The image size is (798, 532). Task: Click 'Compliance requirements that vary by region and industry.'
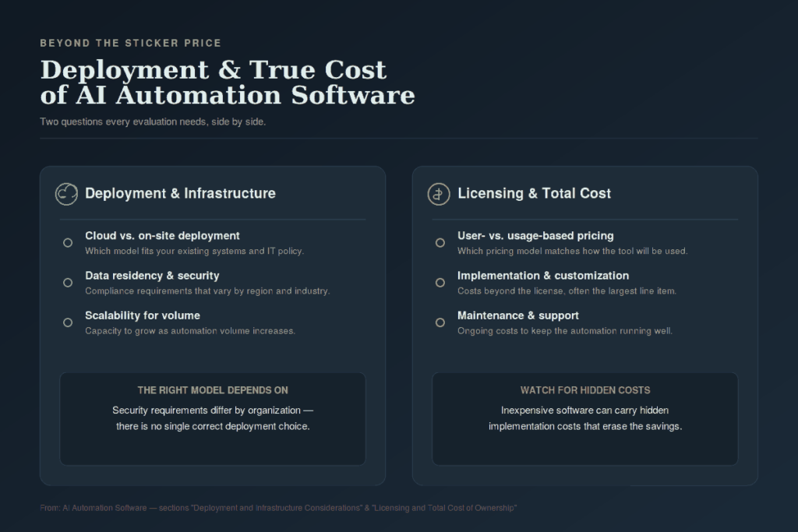pyautogui.click(x=207, y=291)
